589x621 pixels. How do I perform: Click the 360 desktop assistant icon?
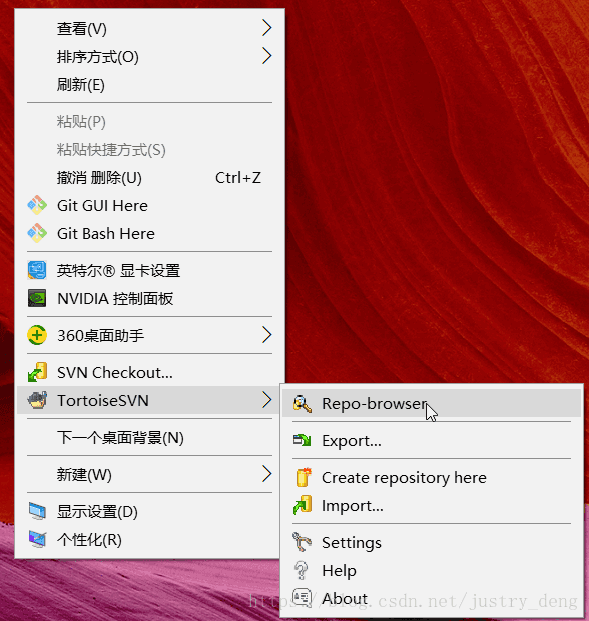tap(37, 335)
